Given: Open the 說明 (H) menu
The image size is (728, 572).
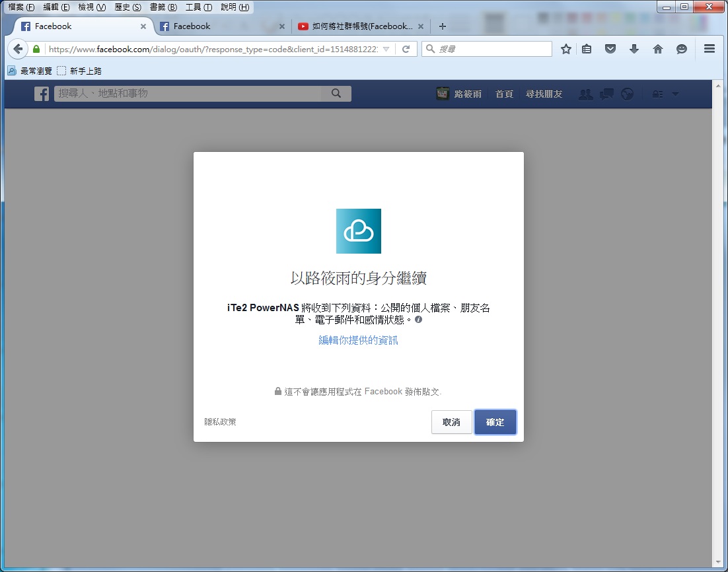Looking at the screenshot, I should click(x=235, y=7).
